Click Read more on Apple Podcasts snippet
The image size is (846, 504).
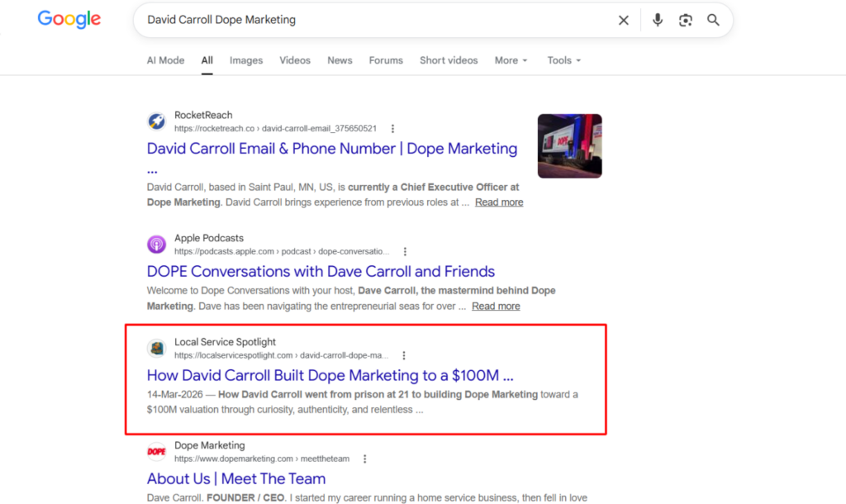pos(496,306)
